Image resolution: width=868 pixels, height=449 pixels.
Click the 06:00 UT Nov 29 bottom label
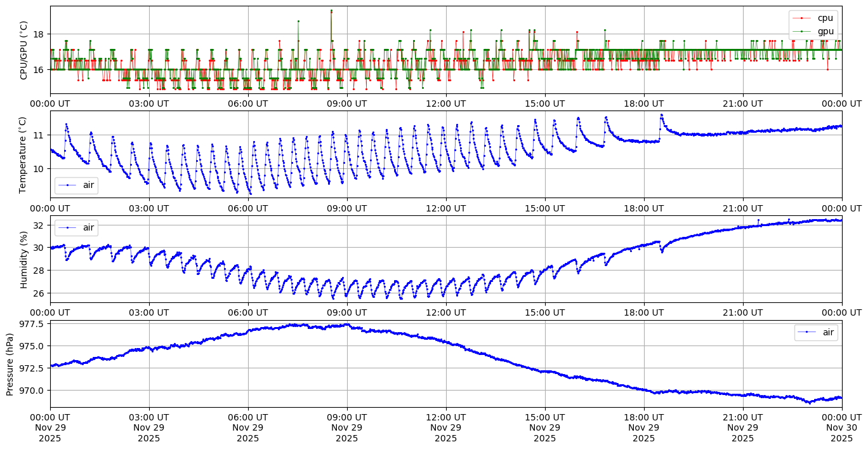(x=247, y=427)
